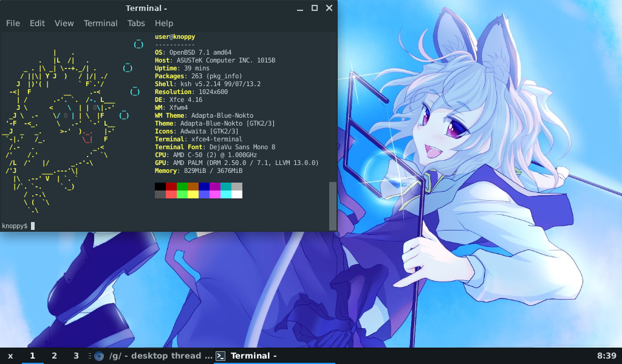Click the 'Terminal Font: DejaVu Sans Mono 8' line

(x=215, y=147)
